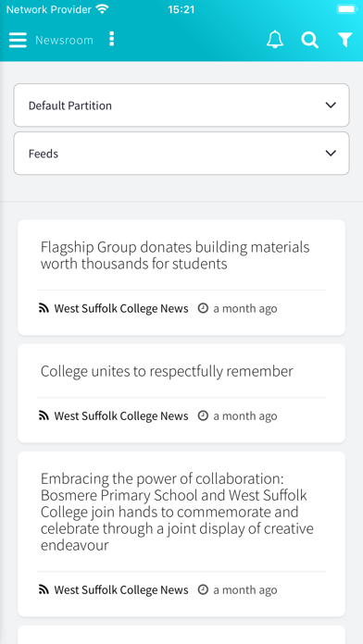The height and width of the screenshot is (644, 363).
Task: Open the three-dot more options menu
Action: pos(111,39)
